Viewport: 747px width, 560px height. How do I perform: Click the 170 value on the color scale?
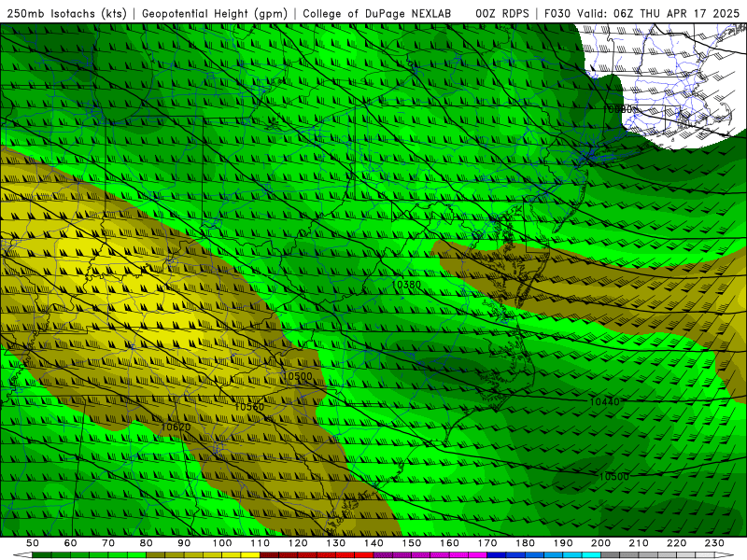click(487, 543)
